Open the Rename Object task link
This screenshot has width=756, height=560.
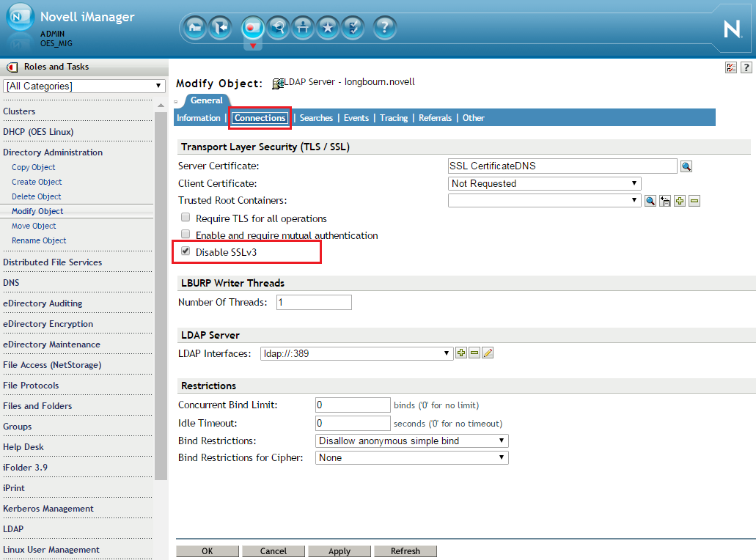pyautogui.click(x=39, y=240)
